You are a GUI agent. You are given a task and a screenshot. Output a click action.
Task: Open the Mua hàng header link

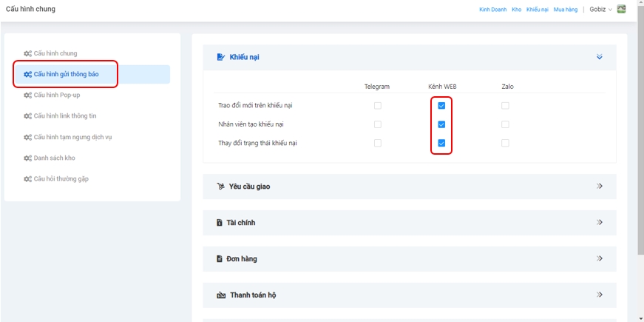(x=565, y=10)
